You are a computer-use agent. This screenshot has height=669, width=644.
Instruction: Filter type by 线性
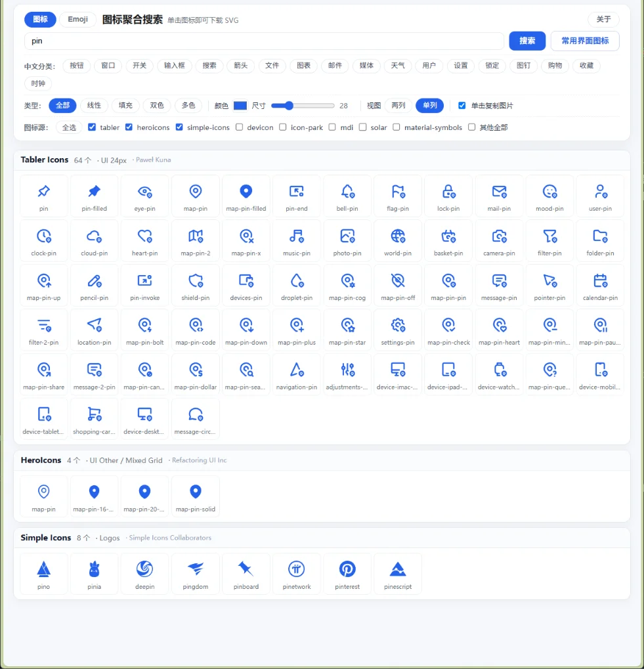tap(94, 106)
